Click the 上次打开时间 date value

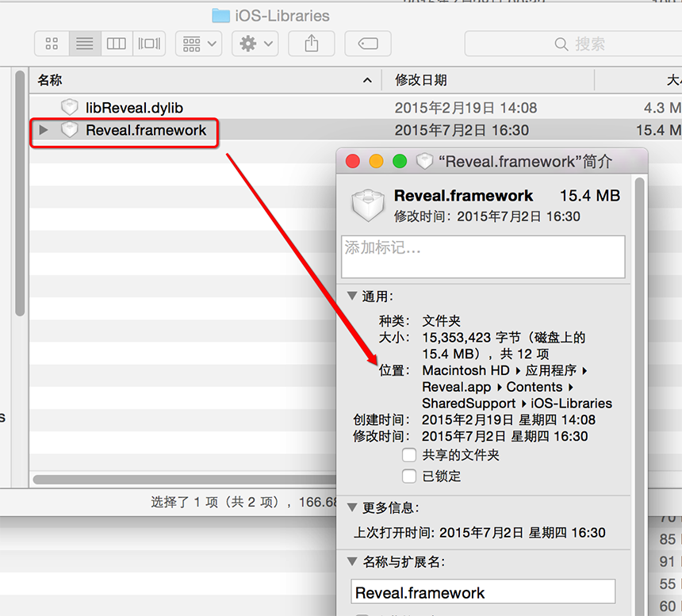[x=523, y=533]
